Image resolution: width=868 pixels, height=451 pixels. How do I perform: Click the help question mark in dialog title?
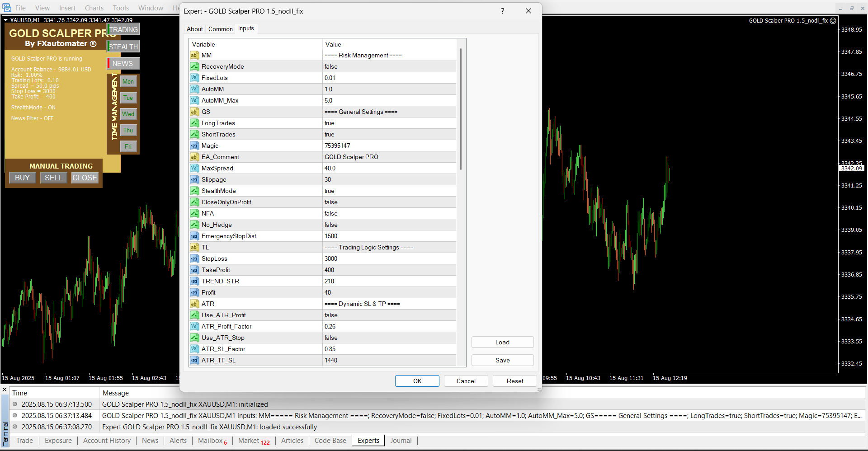502,11
